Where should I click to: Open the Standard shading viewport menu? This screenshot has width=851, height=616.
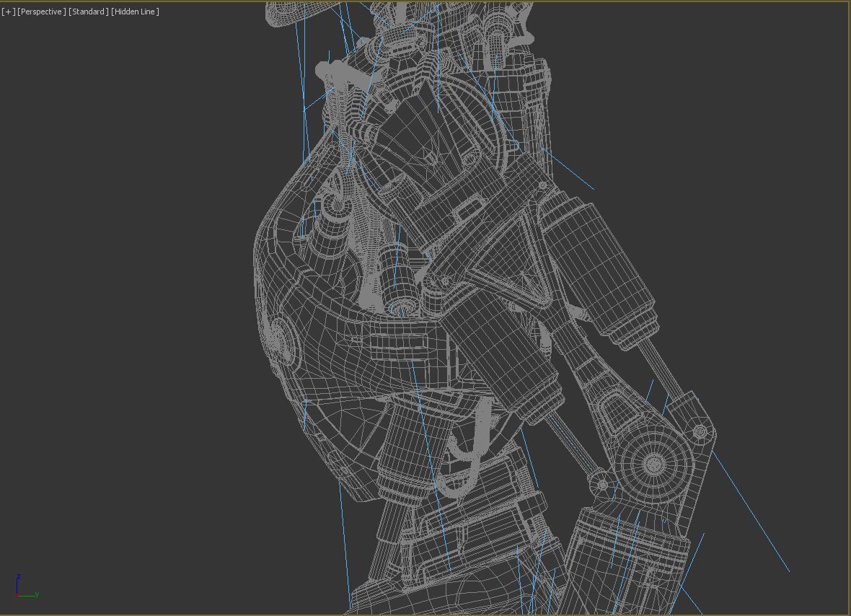tap(89, 12)
